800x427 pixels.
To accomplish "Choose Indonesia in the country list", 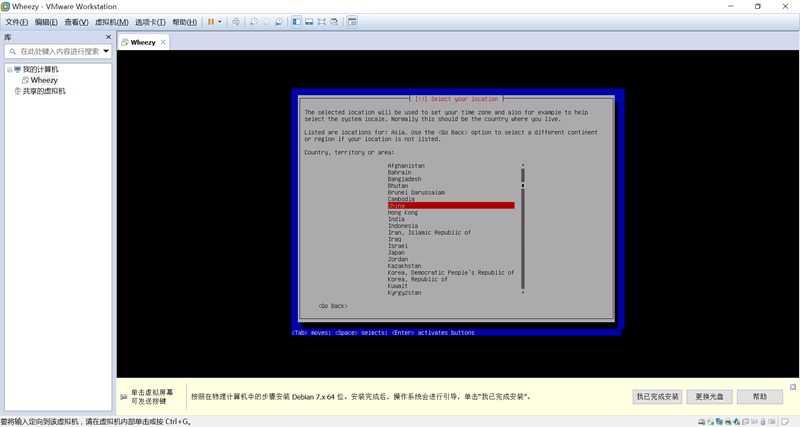I will click(403, 225).
